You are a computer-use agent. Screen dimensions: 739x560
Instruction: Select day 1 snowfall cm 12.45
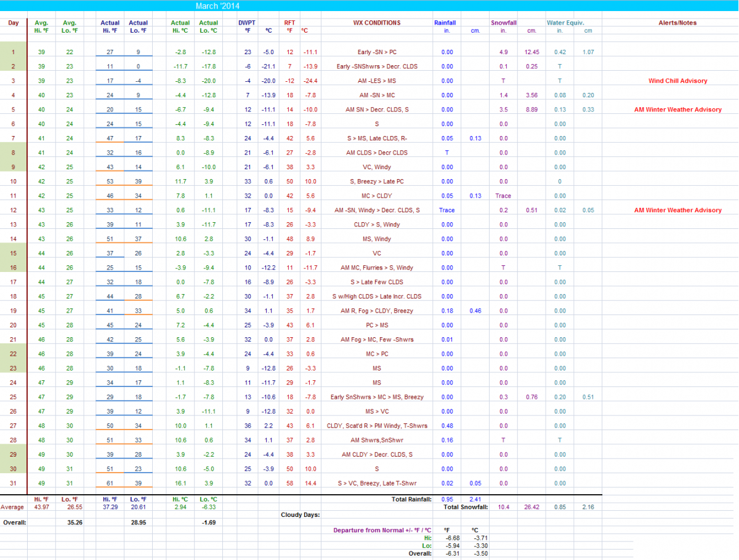click(x=531, y=52)
